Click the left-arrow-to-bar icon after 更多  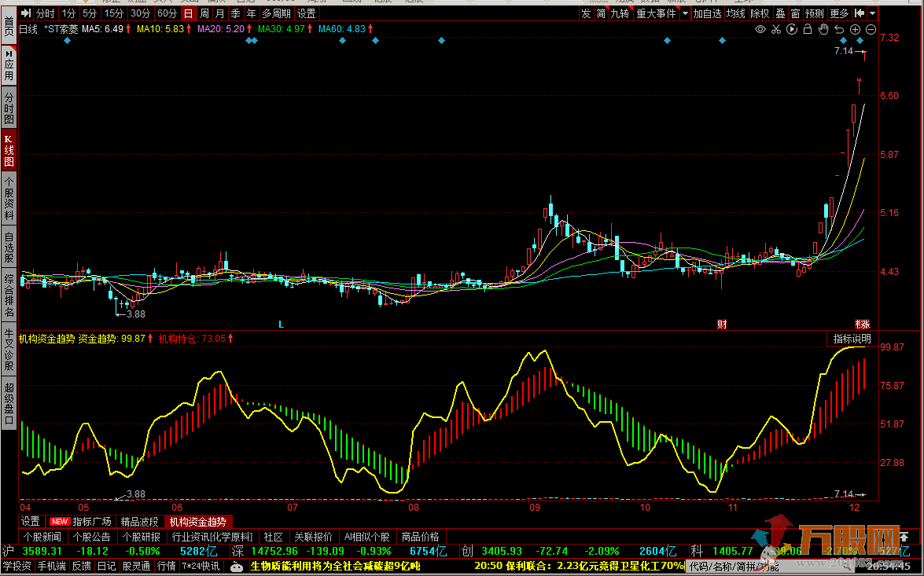pyautogui.click(x=860, y=13)
